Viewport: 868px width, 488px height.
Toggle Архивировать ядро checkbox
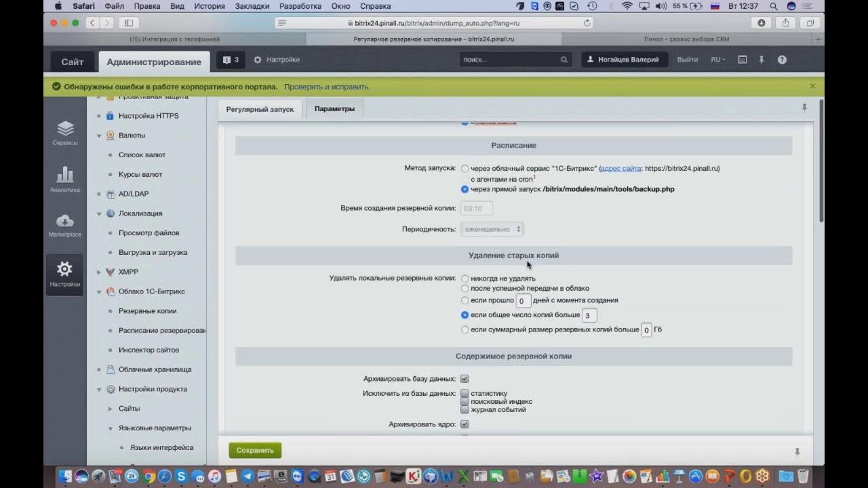click(x=465, y=424)
